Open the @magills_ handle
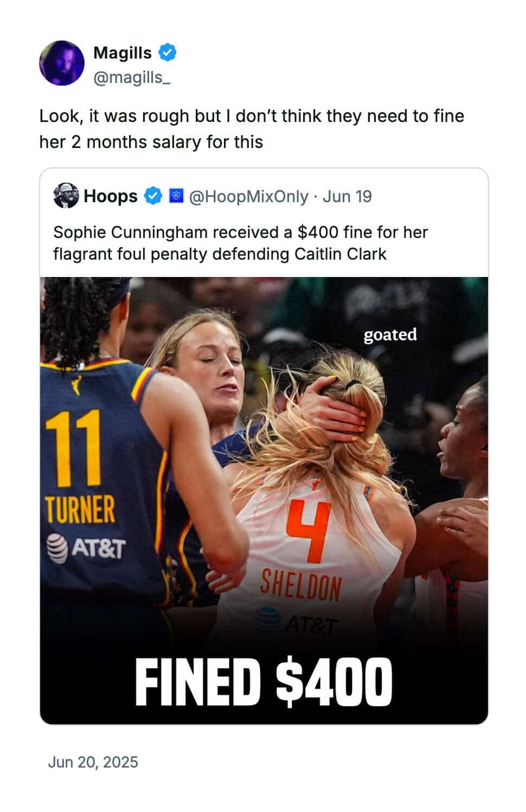The image size is (526, 812). point(132,78)
